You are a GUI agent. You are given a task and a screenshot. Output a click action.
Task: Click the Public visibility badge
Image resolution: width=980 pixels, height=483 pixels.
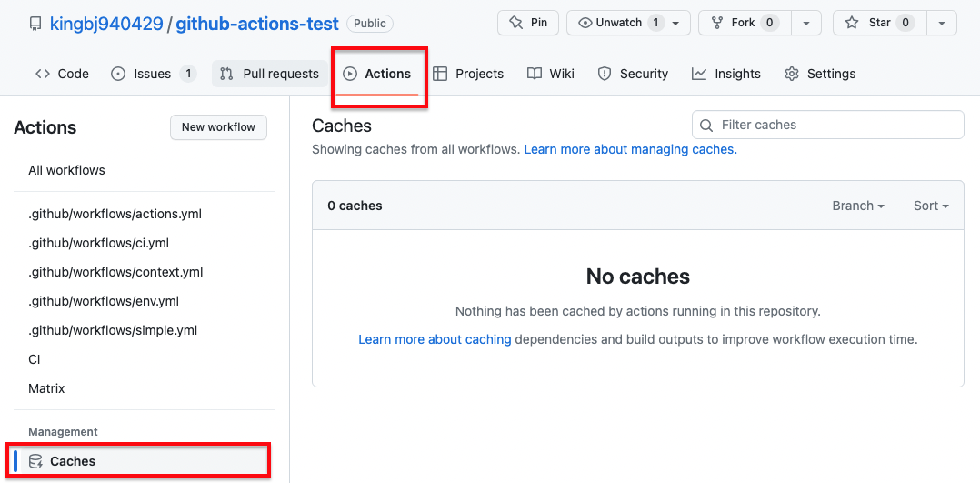[370, 24]
